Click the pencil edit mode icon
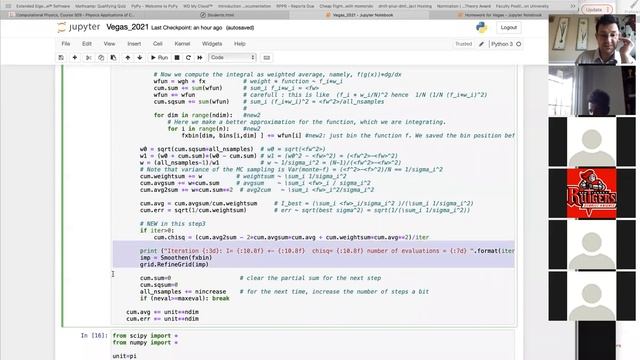 (x=482, y=44)
